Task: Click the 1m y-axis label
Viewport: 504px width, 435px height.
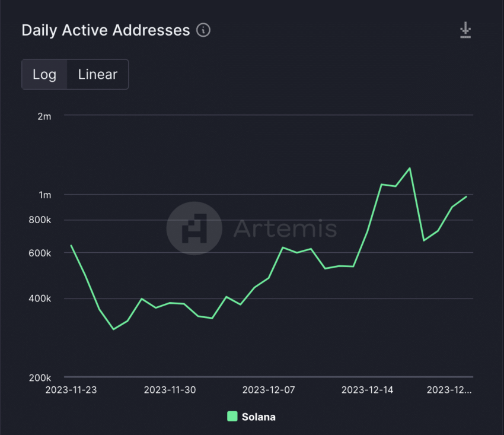Action: (44, 195)
